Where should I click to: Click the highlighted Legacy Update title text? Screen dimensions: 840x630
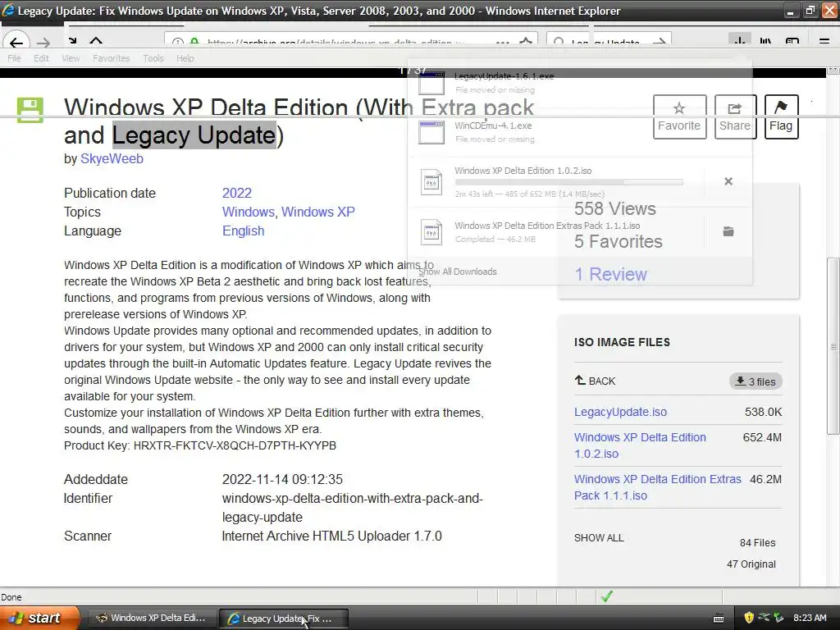194,135
